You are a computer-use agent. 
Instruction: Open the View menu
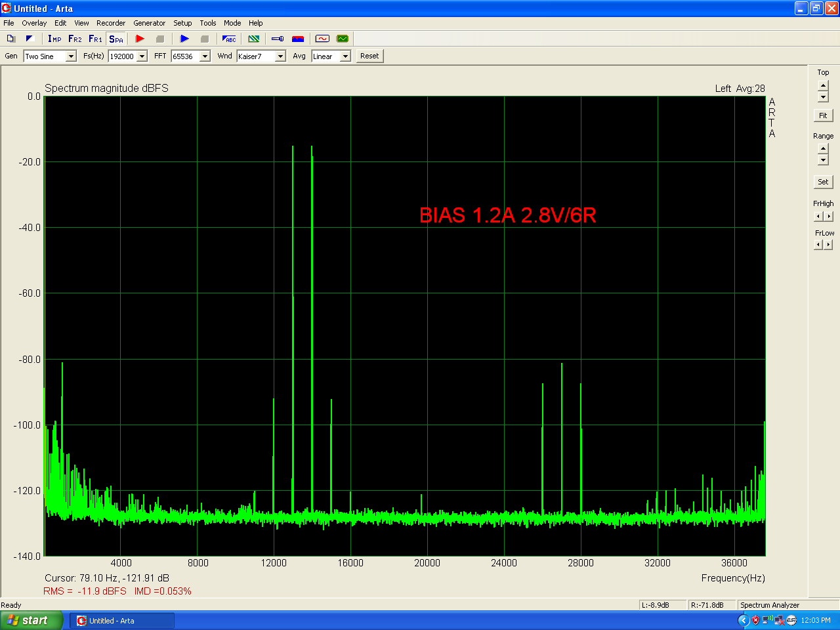[x=81, y=23]
